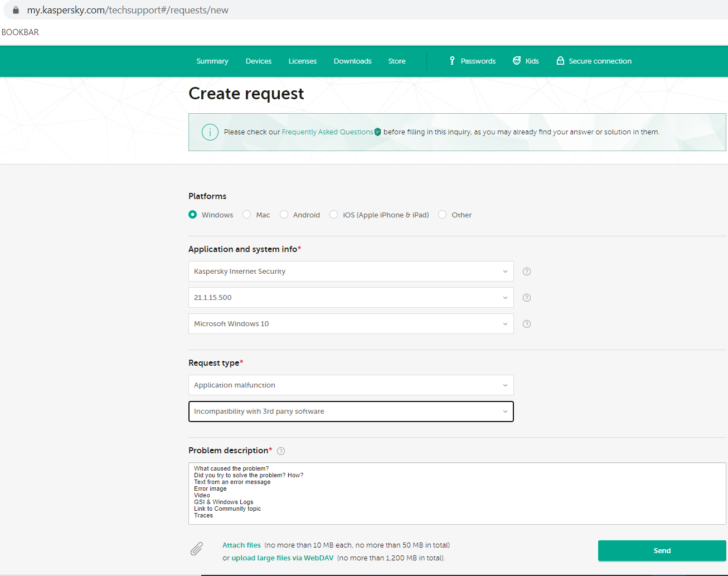Screen dimensions: 728x576
Task: Open the Store tab
Action: click(397, 61)
